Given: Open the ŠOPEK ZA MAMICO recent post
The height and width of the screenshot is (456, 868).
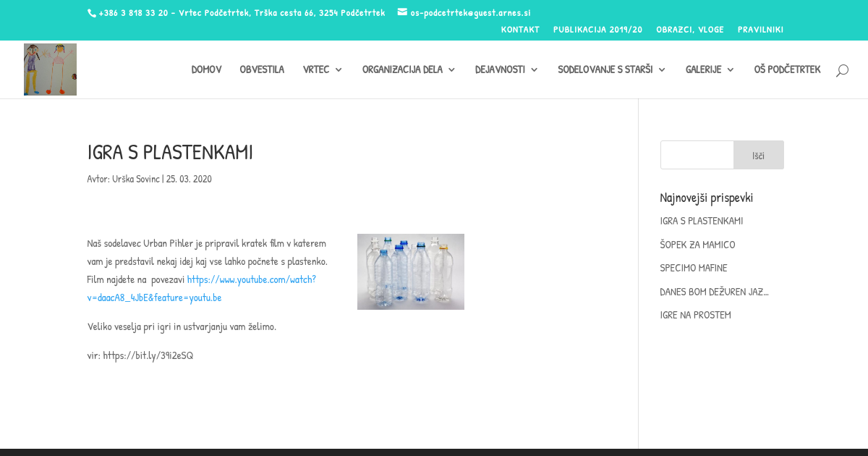Looking at the screenshot, I should tap(697, 245).
